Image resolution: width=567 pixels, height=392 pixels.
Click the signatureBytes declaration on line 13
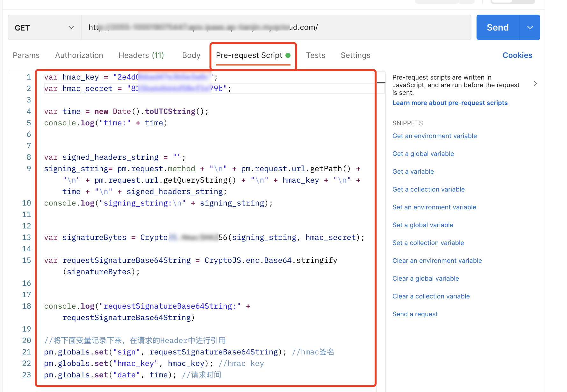204,237
